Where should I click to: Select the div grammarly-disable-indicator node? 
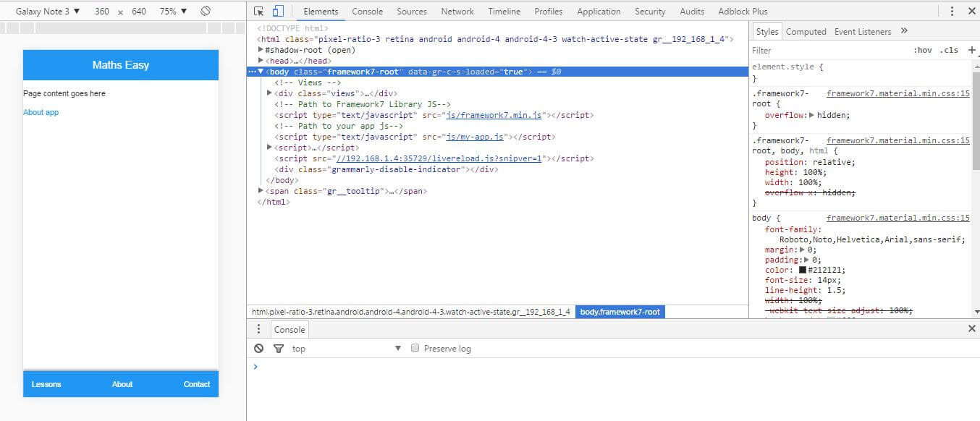[386, 169]
